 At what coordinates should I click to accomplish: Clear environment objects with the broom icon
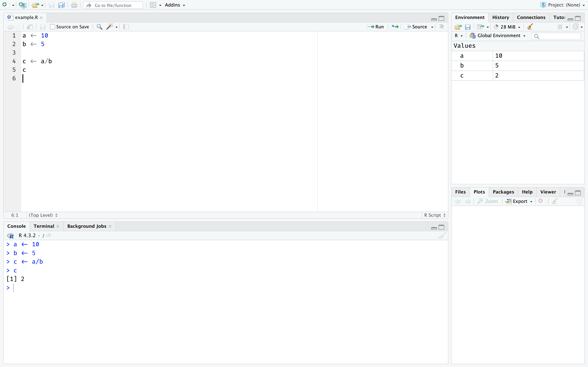pos(530,27)
